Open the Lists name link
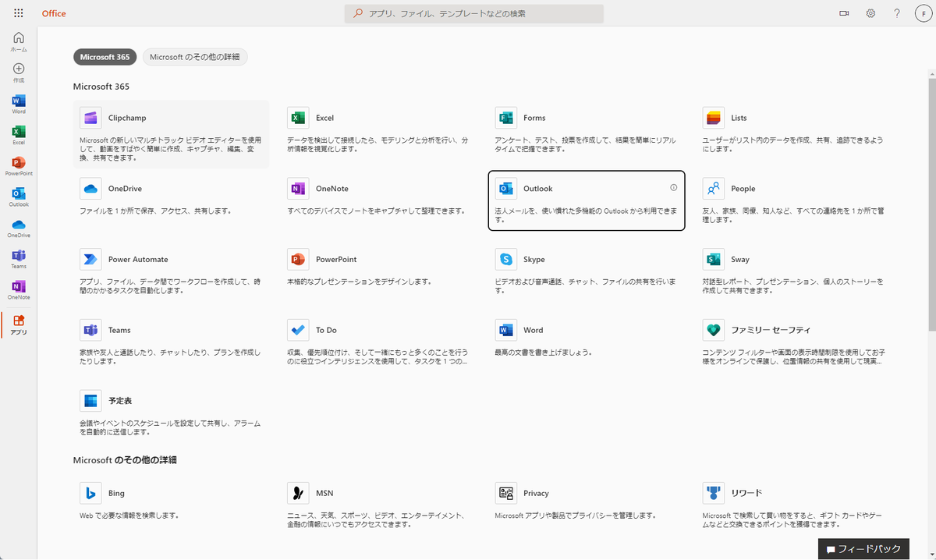Screen dimensions: 936x560 [739, 118]
